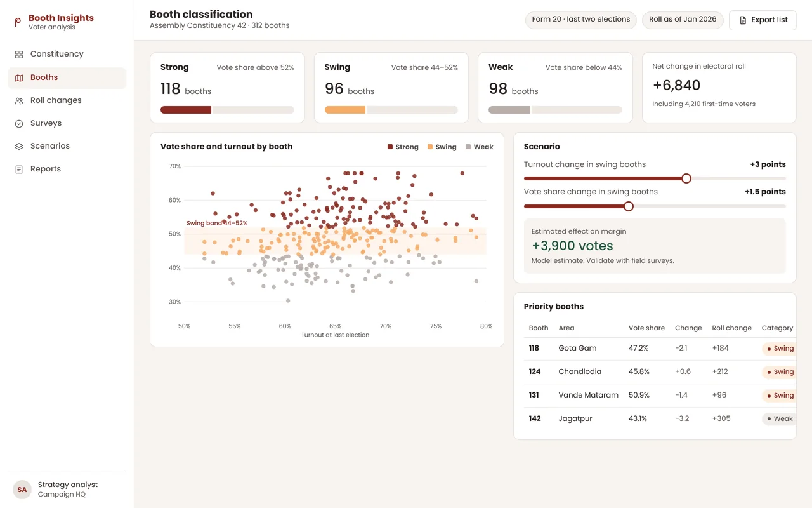Click the Roll changes people icon

(19, 100)
